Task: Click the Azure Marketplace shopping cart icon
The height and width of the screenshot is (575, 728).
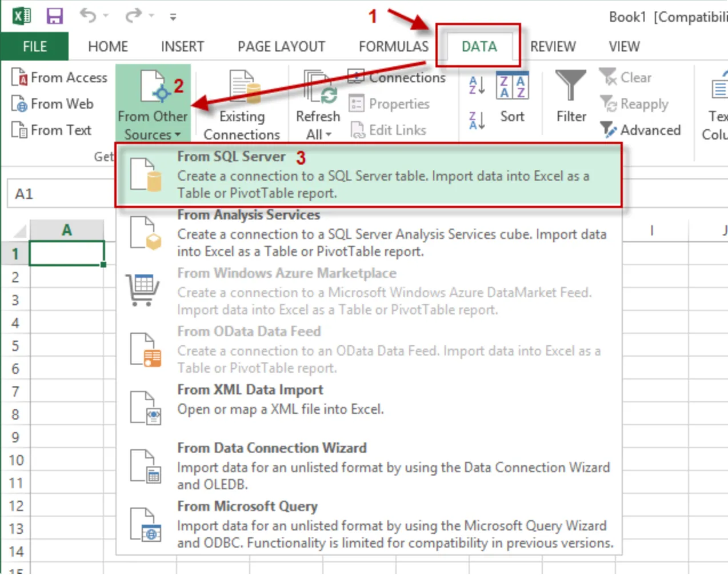Action: pos(142,290)
